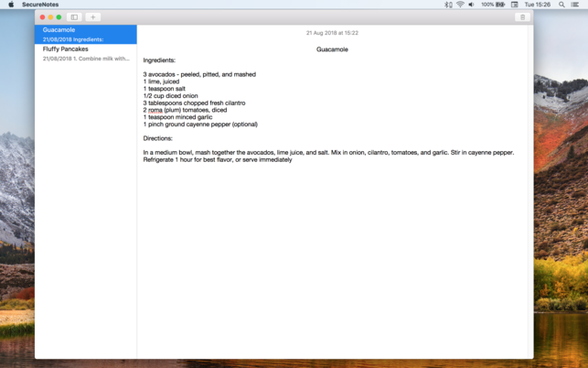Open Notification Center list icon

(575, 5)
